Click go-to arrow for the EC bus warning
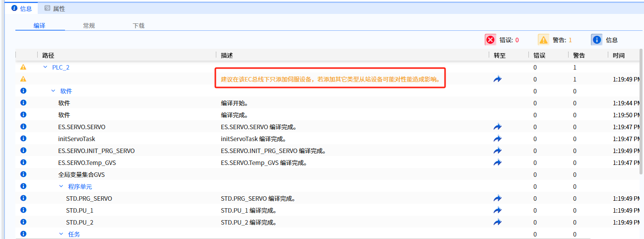644x239 pixels. 498,79
